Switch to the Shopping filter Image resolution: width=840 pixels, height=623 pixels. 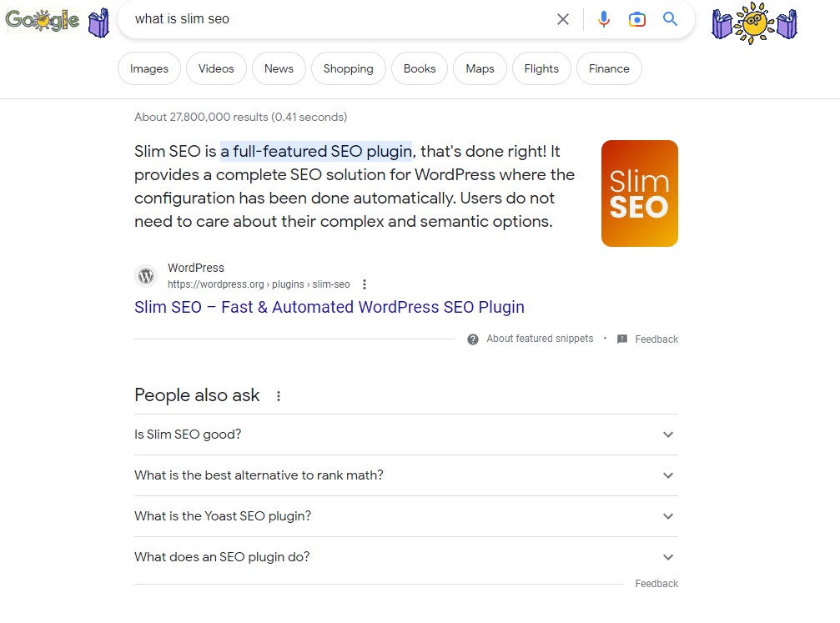tap(348, 68)
